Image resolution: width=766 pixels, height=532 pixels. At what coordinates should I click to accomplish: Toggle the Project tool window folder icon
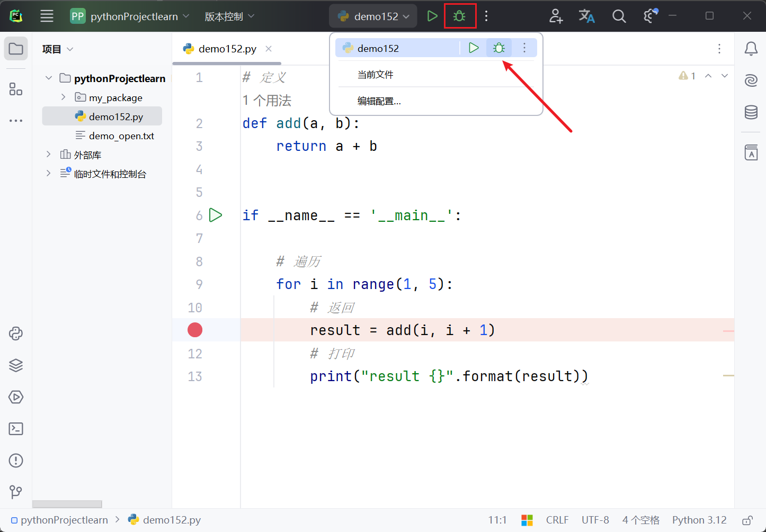pyautogui.click(x=16, y=49)
